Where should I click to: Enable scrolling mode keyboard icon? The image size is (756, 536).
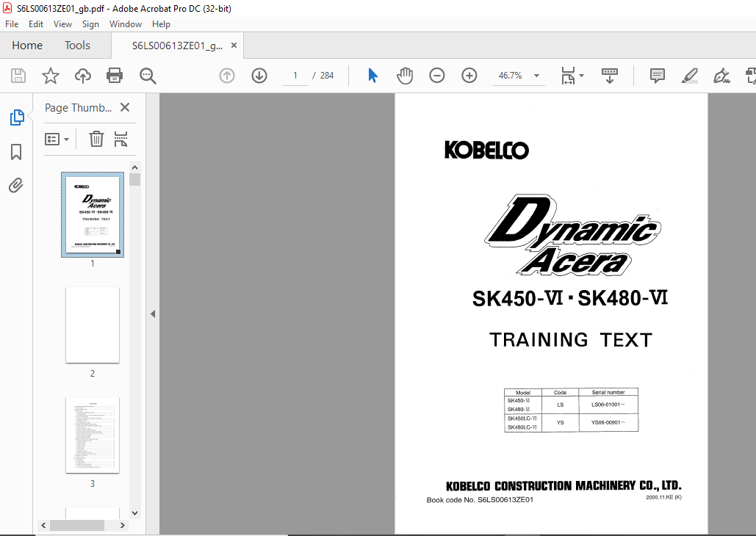(x=610, y=76)
